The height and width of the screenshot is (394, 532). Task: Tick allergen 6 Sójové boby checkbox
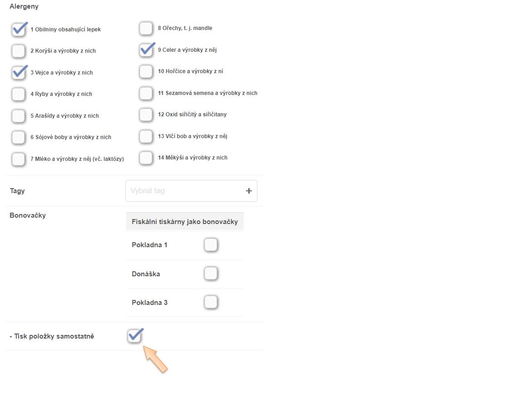click(x=19, y=137)
